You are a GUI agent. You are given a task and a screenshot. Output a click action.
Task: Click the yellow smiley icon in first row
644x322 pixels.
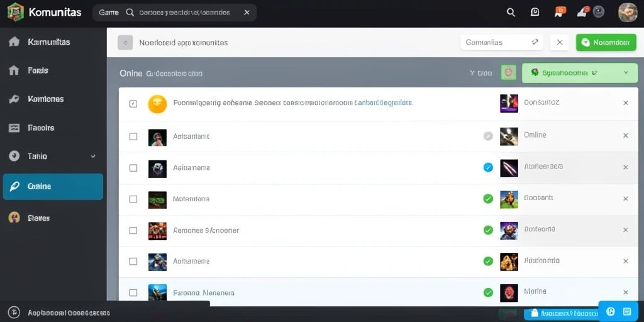click(x=157, y=104)
